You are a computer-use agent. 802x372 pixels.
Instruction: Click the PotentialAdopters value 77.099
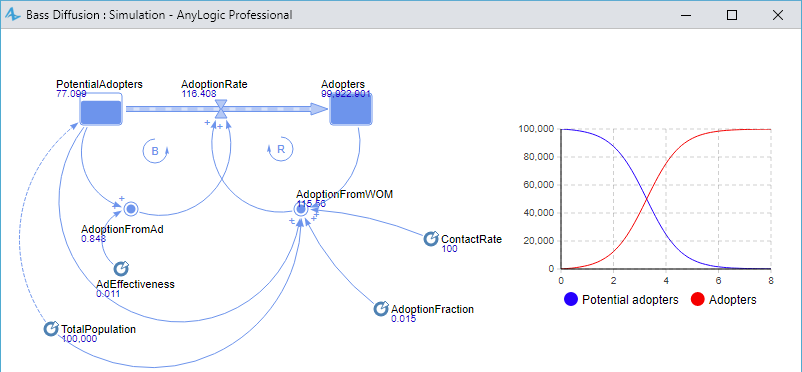coord(71,94)
